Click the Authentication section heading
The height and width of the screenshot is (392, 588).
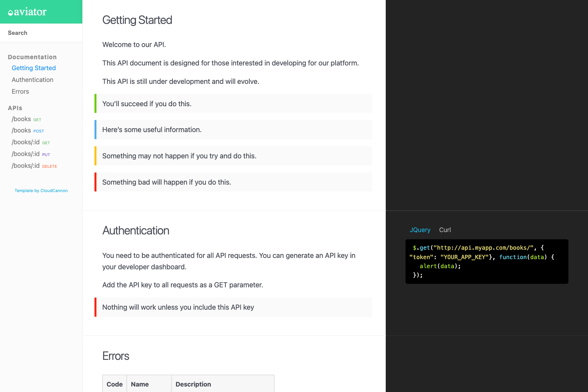136,230
